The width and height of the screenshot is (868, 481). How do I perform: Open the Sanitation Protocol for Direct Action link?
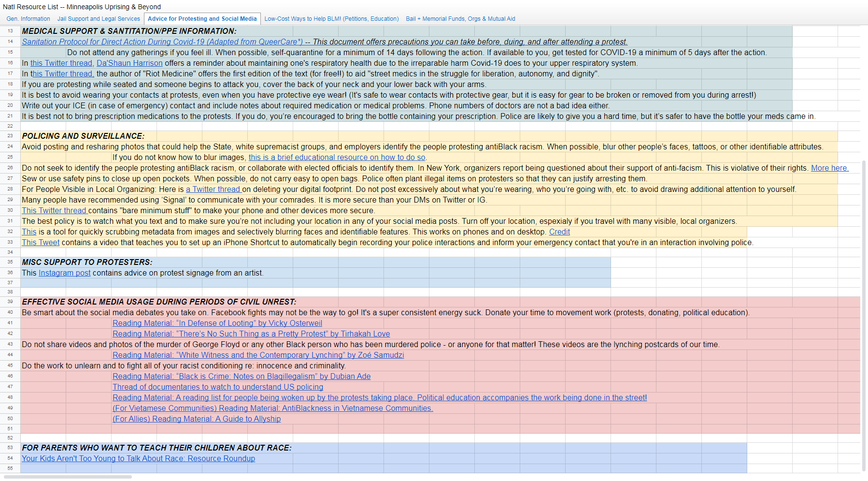point(162,42)
